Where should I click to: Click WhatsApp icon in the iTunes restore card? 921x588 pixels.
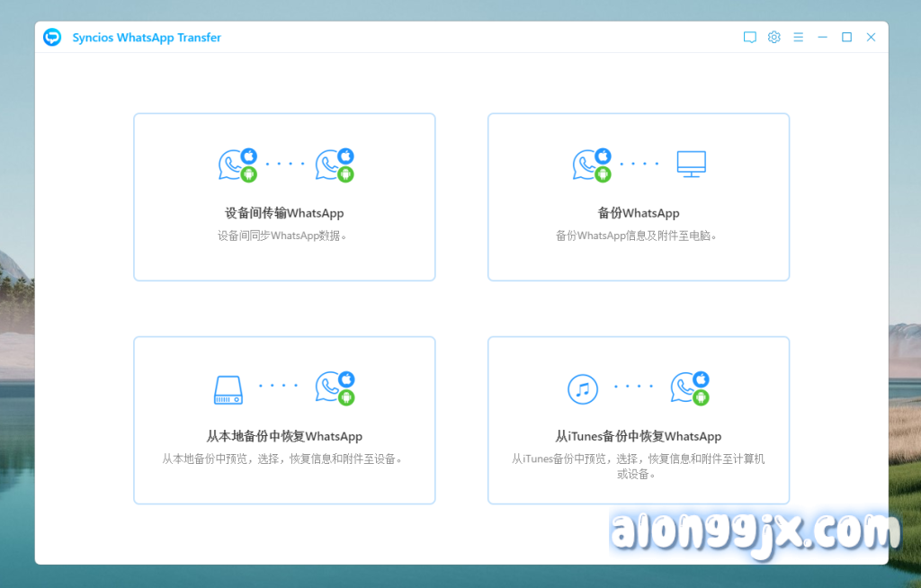[x=688, y=388]
